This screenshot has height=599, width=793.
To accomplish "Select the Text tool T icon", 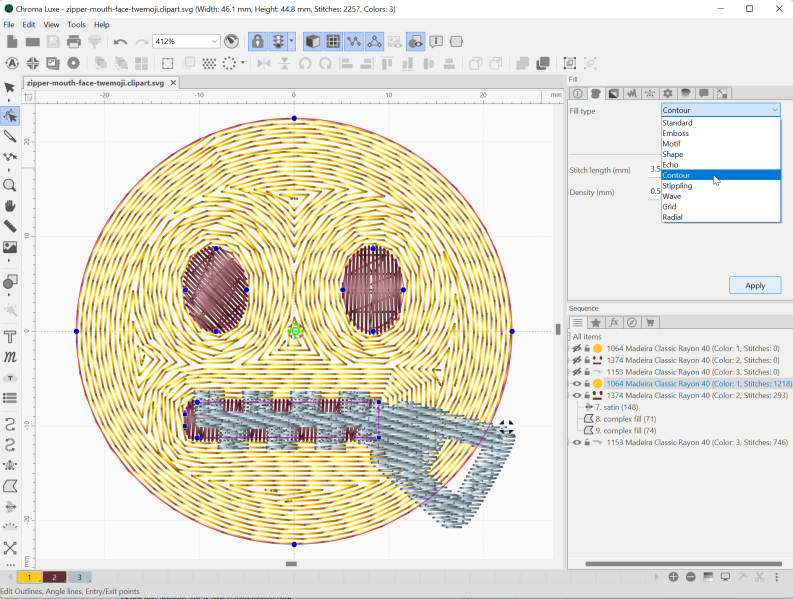I will (10, 337).
